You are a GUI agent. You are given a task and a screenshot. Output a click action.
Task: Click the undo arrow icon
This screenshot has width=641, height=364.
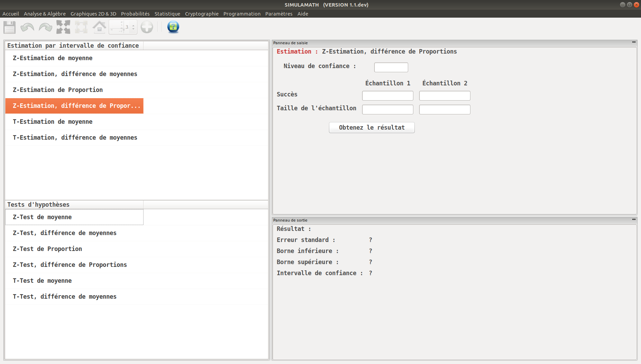coord(27,27)
